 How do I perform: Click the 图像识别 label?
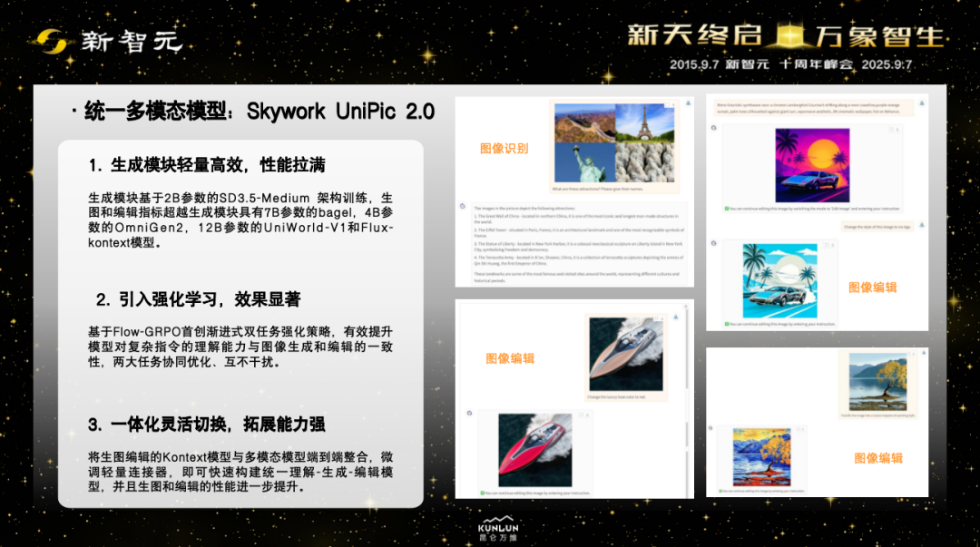coord(504,149)
